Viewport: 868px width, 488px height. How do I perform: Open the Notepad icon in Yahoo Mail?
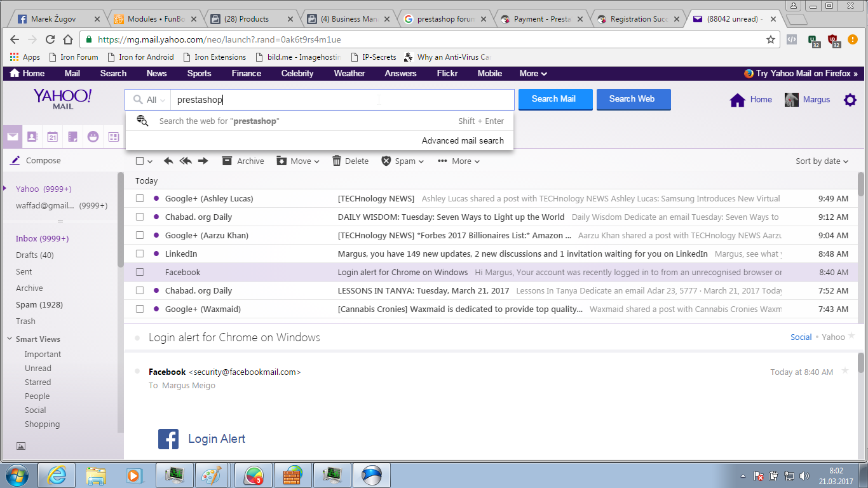(x=73, y=137)
